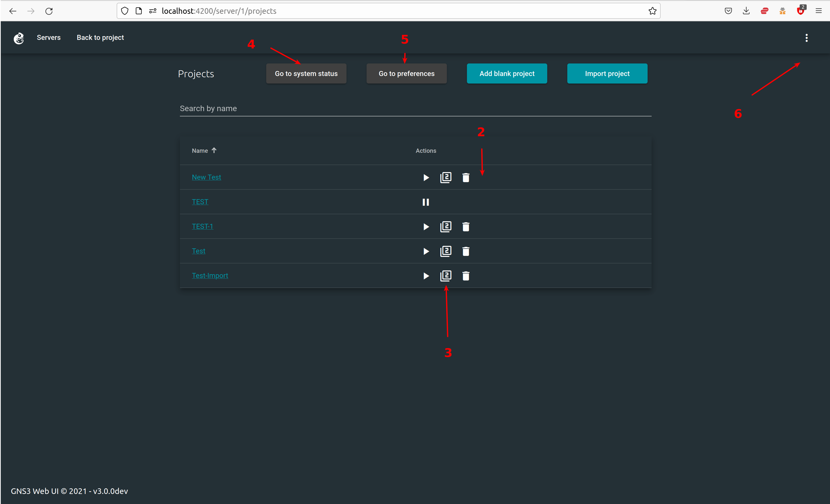Open the Test-Import project link

coord(210,276)
